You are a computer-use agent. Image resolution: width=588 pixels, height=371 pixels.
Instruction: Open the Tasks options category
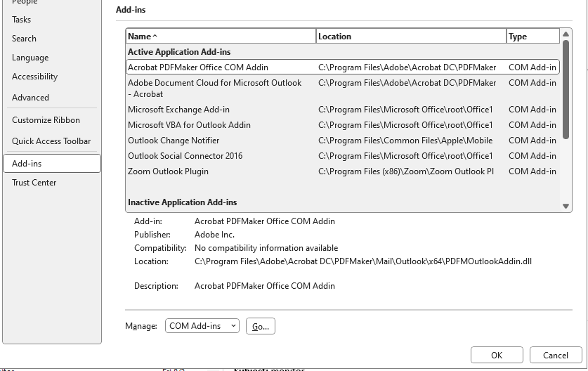coord(22,20)
